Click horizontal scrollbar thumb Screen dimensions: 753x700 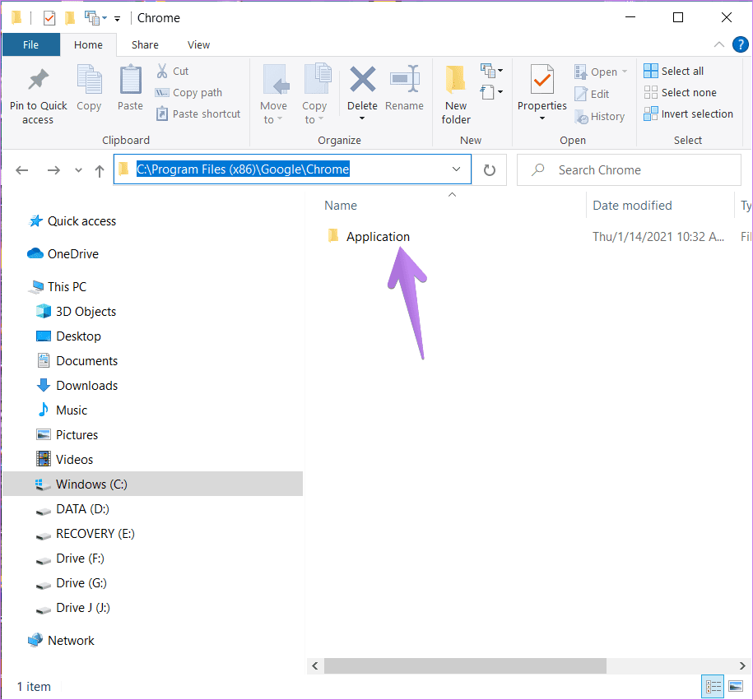pyautogui.click(x=465, y=666)
